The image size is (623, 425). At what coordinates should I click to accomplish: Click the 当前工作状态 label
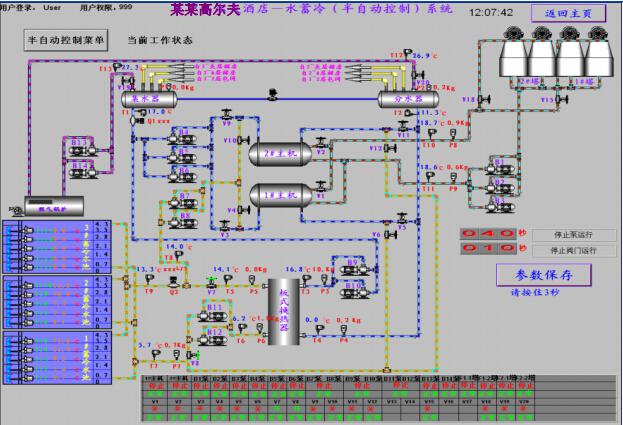tap(160, 40)
